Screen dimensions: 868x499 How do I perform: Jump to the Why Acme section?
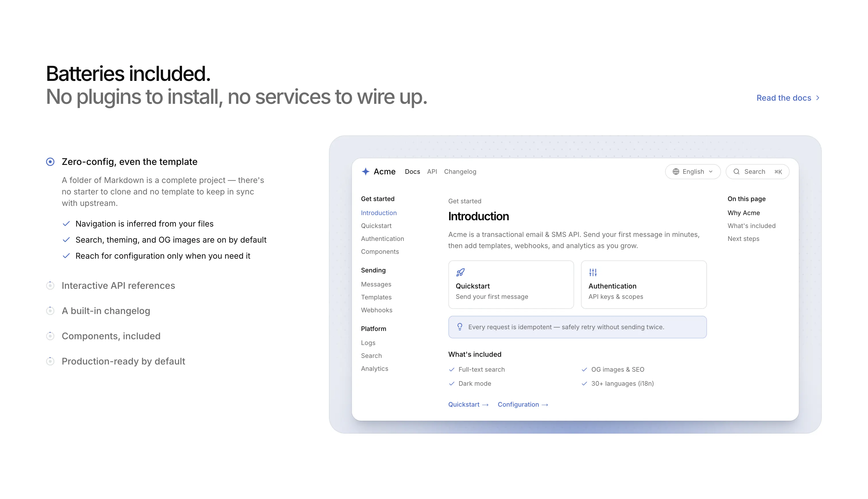tap(743, 213)
